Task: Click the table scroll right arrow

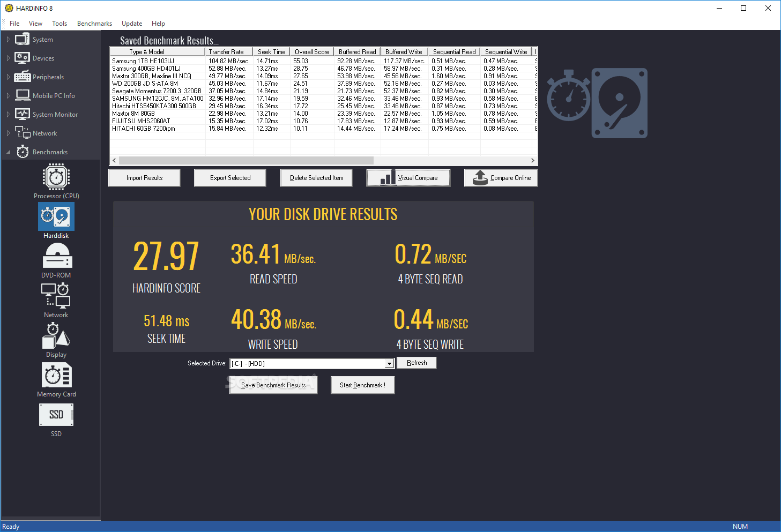Action: [x=532, y=160]
